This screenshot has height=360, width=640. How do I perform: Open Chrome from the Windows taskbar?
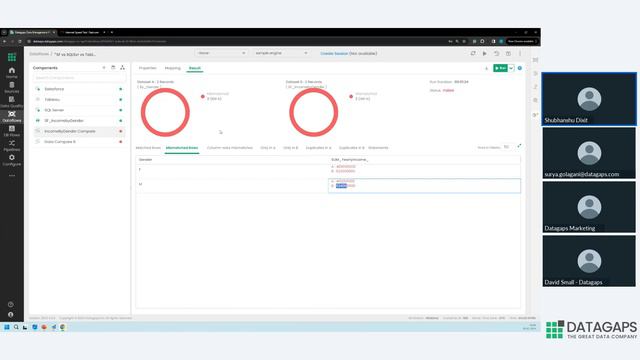click(x=62, y=327)
